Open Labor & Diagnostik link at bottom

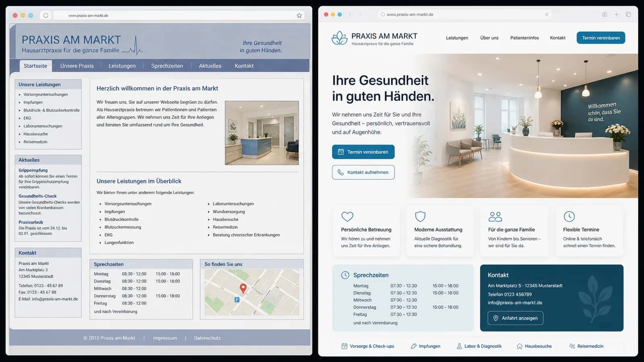pos(479,346)
